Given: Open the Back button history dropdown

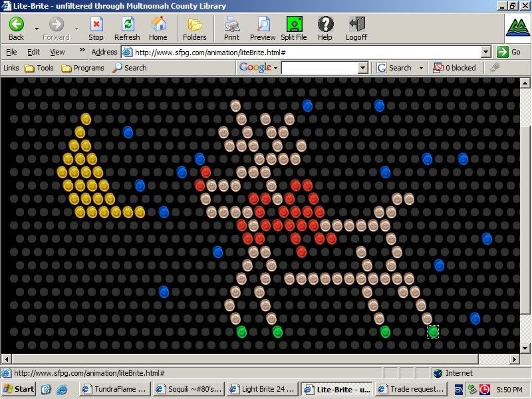Looking at the screenshot, I should pyautogui.click(x=37, y=29).
